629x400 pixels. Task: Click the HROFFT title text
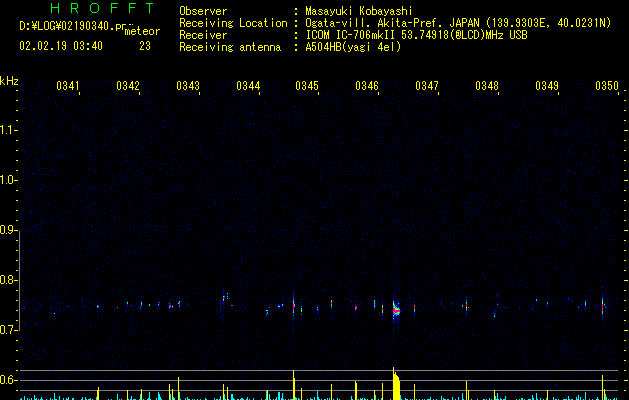pyautogui.click(x=102, y=8)
